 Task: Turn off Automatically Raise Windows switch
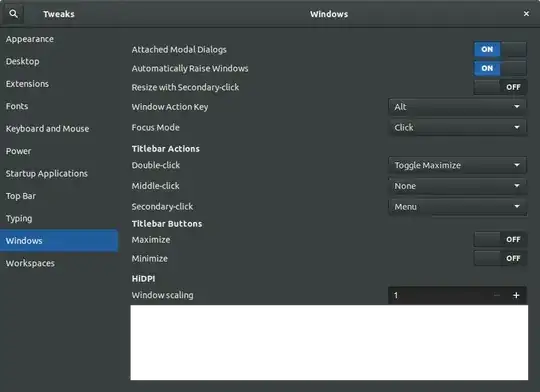[x=500, y=68]
